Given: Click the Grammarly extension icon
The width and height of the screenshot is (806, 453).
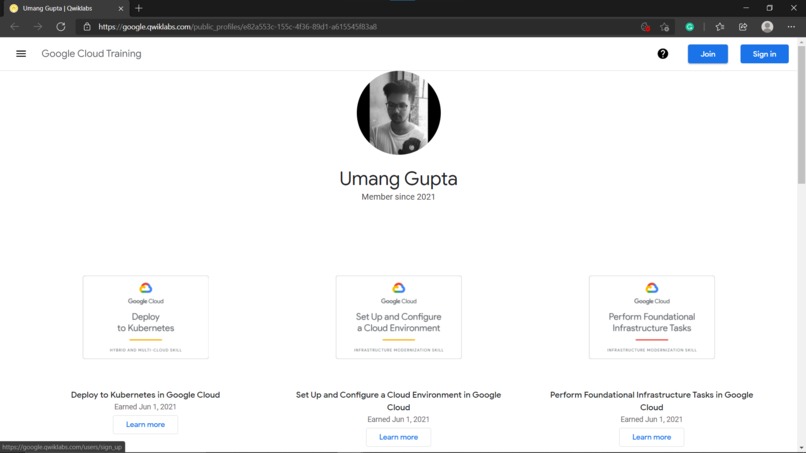Looking at the screenshot, I should [690, 27].
